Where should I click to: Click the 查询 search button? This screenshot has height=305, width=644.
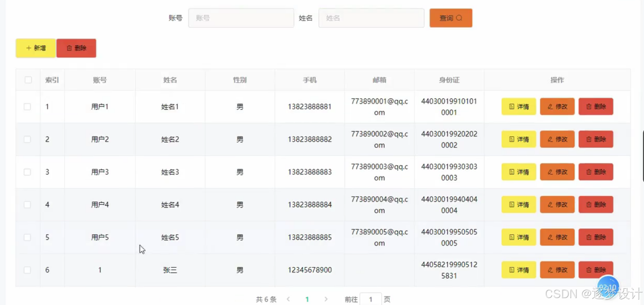click(x=451, y=18)
